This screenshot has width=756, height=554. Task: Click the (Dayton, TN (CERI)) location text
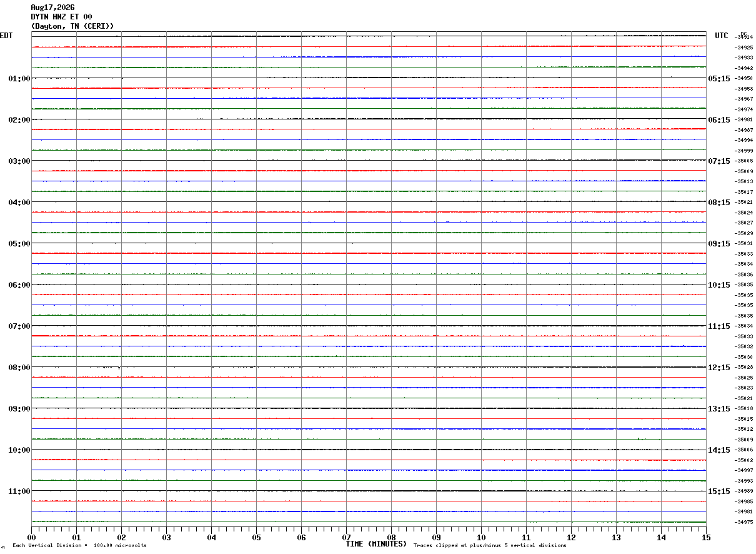tap(72, 26)
